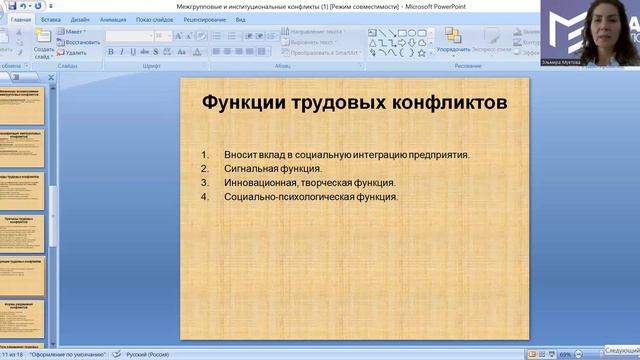Select the triangle shape in shapes gallery
This screenshot has height=360, width=640.
(x=372, y=43)
